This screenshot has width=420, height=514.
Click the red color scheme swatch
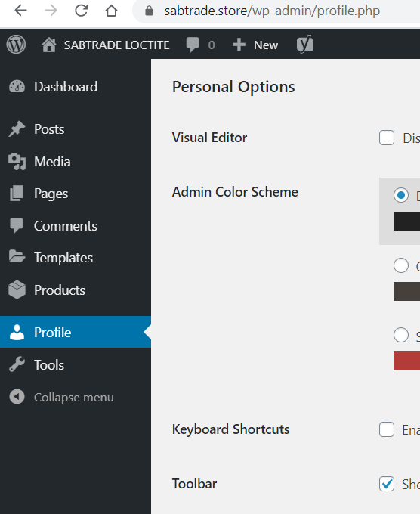coord(406,361)
